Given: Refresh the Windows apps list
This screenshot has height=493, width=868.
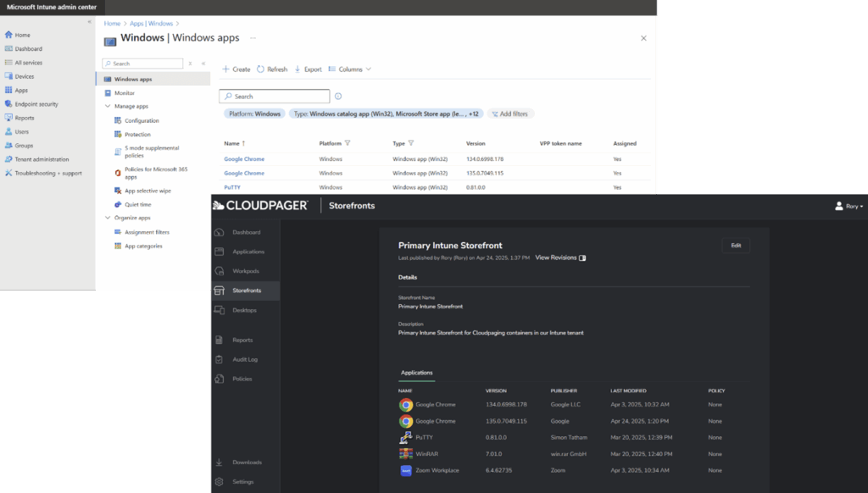Looking at the screenshot, I should [272, 69].
